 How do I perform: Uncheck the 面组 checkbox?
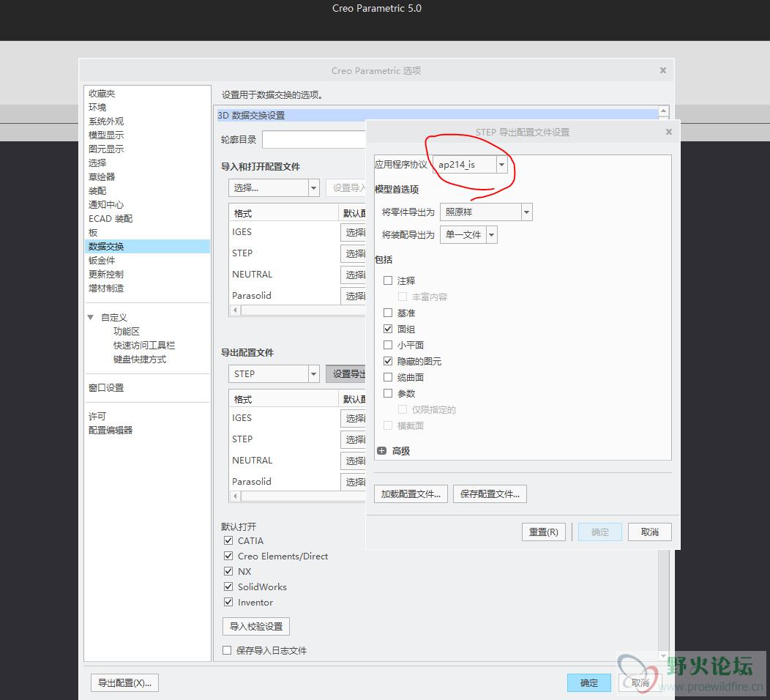coord(388,329)
